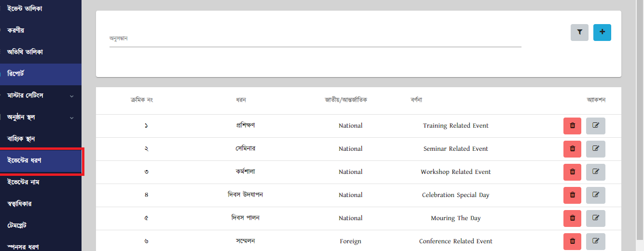Edit the কর্মশালা row
Screen dimensions: 644x251
tap(596, 172)
